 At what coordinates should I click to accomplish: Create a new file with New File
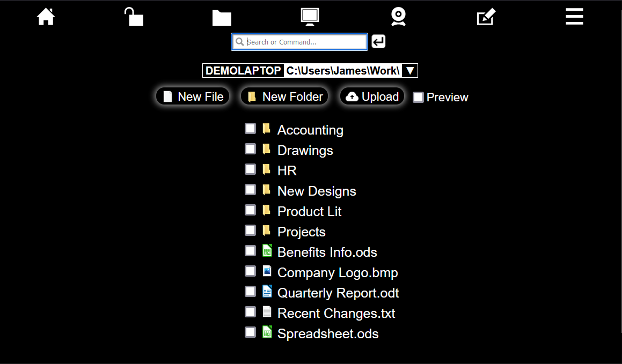192,96
